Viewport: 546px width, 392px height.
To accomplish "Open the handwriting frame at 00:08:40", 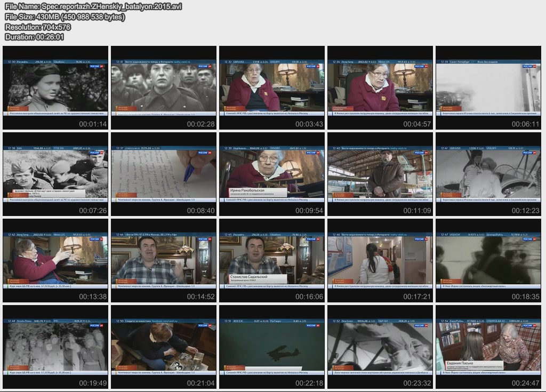I will [164, 174].
